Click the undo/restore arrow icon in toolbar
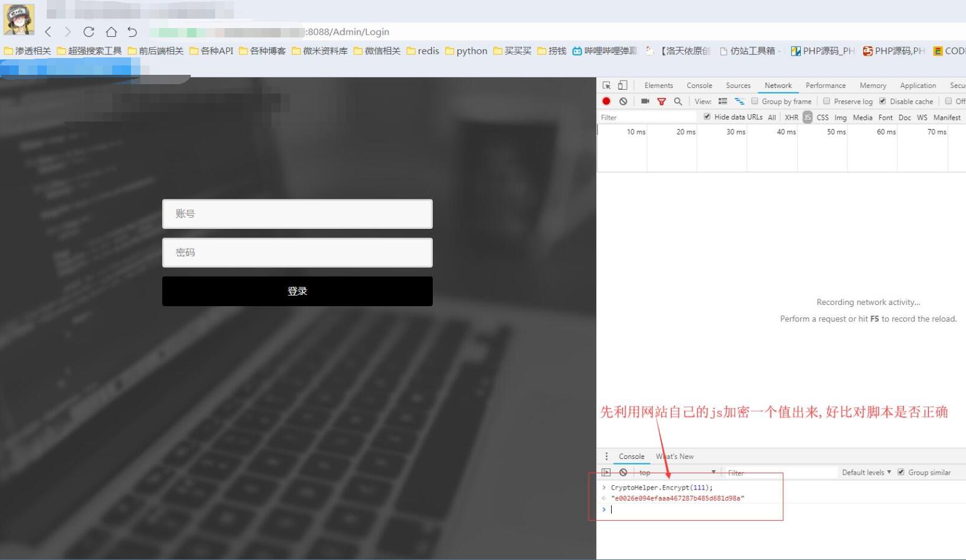The width and height of the screenshot is (966, 560). point(132,32)
